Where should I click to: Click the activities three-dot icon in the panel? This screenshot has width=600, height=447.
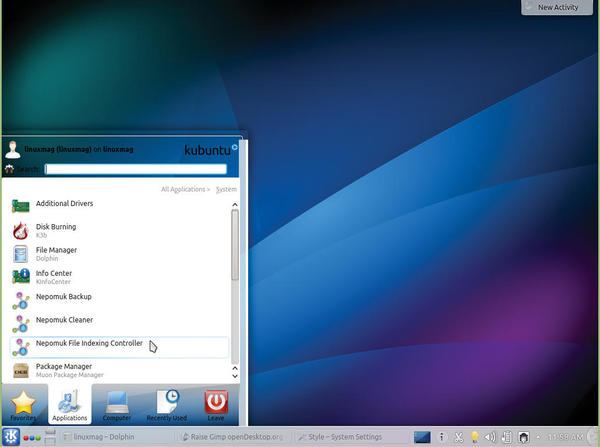pos(32,438)
